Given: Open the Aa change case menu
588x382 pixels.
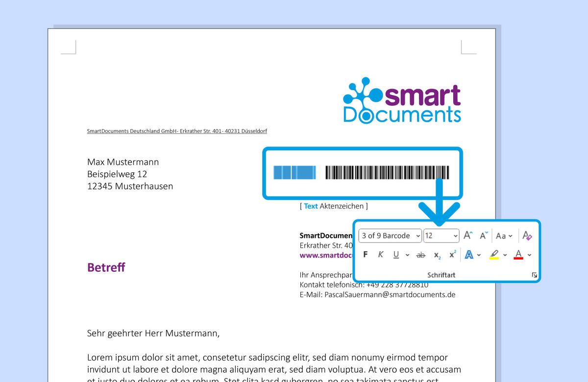Looking at the screenshot, I should pyautogui.click(x=504, y=236).
